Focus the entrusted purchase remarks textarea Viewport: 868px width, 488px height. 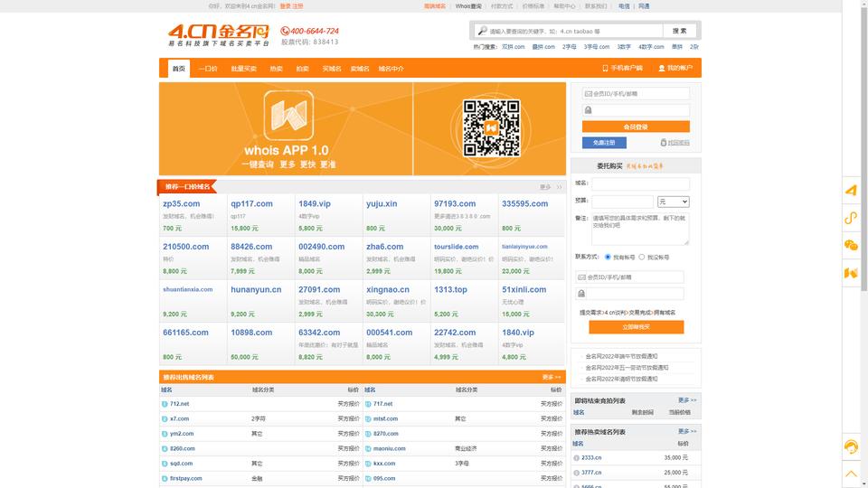point(640,229)
